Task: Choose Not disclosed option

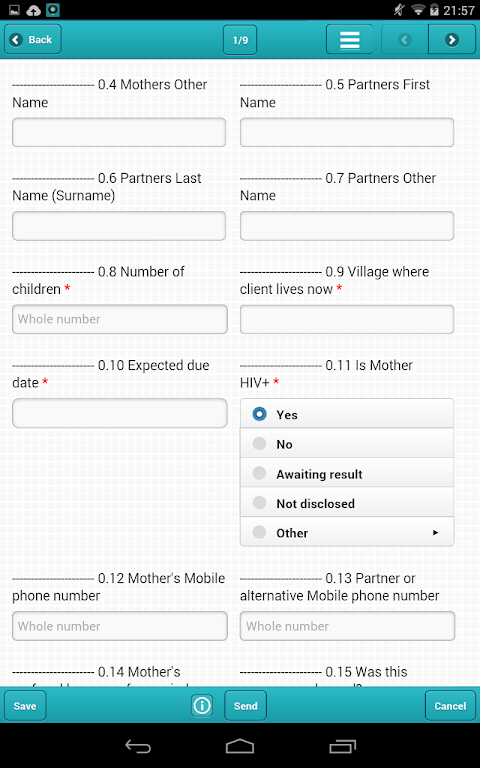Action: tap(347, 503)
